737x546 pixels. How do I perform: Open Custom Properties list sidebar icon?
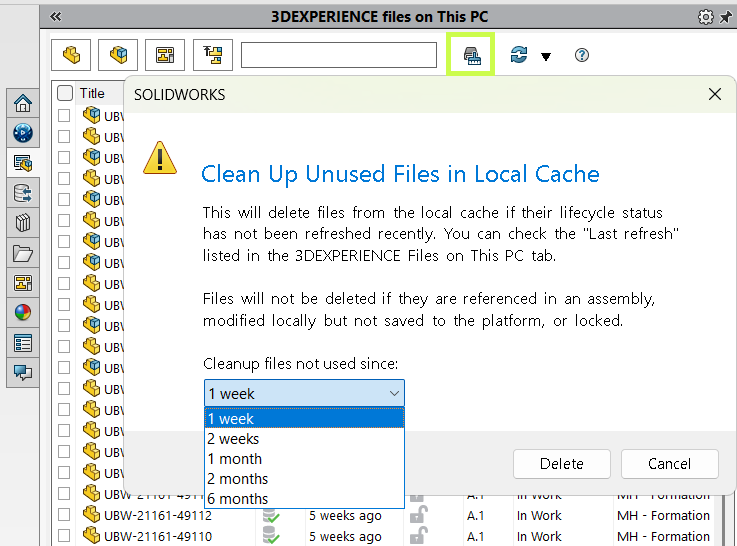[x=23, y=343]
